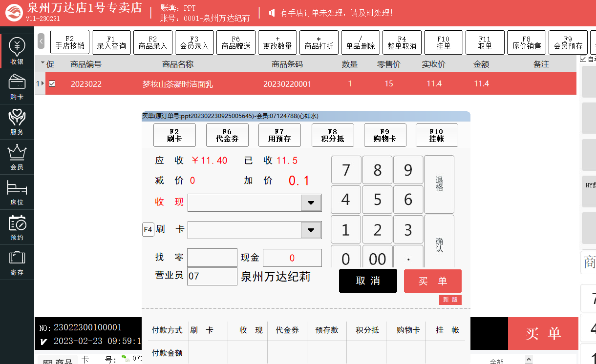Select the F9 购物卡 payment option
Viewport: 596px width, 364px height.
(x=384, y=135)
